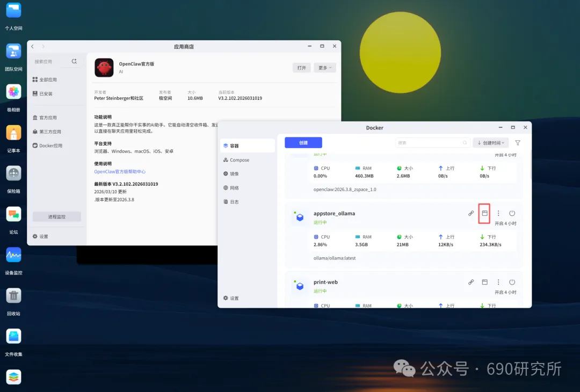Viewport: 580px width, 392px height.
Task: Click the filter funnel icon in Docker
Action: [518, 143]
